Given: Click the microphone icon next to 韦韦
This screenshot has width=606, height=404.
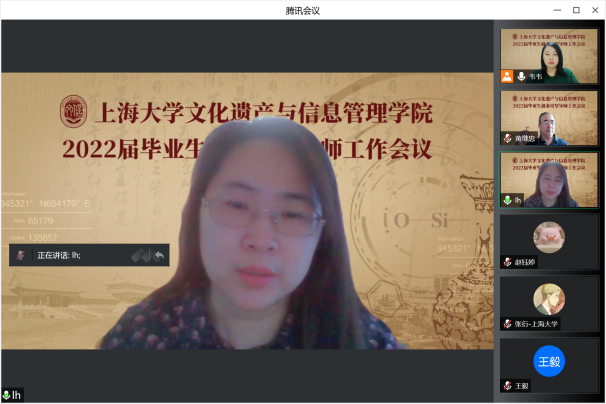Looking at the screenshot, I should (x=521, y=77).
